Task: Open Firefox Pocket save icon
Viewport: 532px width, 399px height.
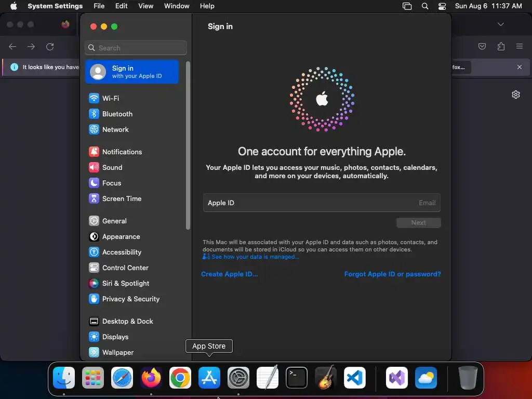Action: [482, 46]
